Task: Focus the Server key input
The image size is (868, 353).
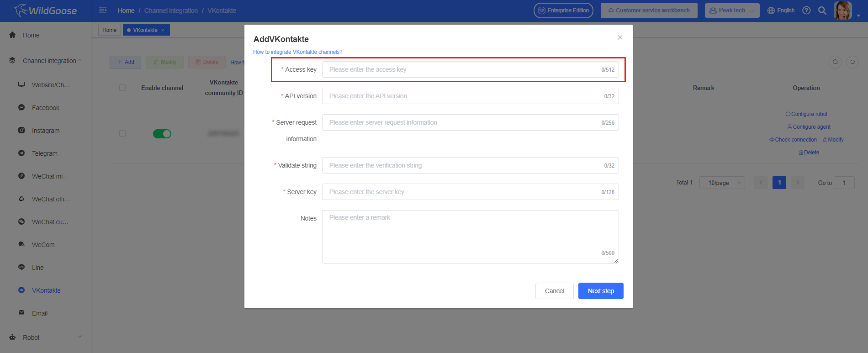Action: point(471,192)
